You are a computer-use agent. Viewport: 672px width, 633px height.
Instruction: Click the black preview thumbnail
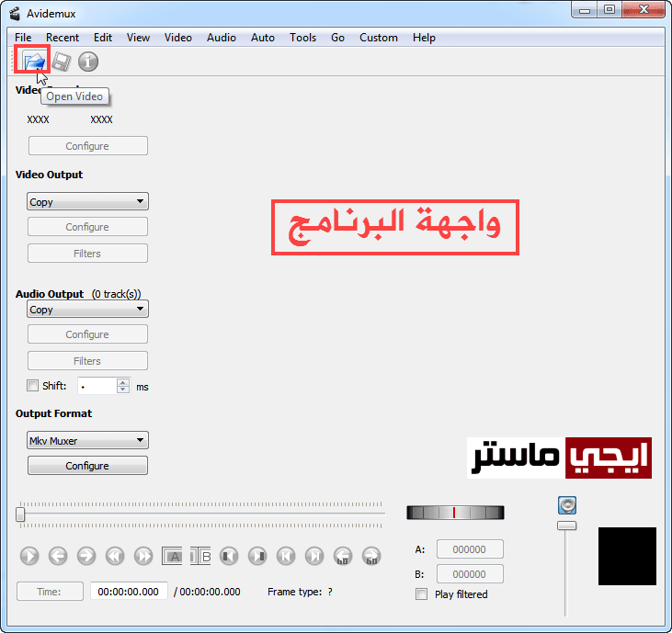coord(627,557)
